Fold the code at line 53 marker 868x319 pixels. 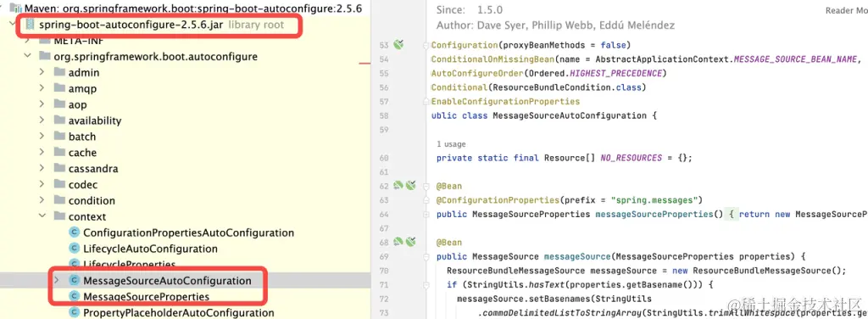pyautogui.click(x=426, y=45)
